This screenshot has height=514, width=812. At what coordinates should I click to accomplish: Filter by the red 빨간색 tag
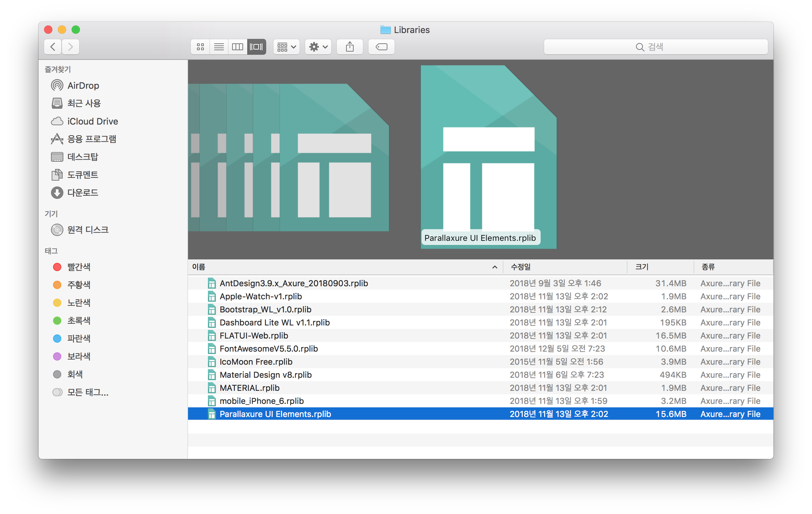coord(79,267)
